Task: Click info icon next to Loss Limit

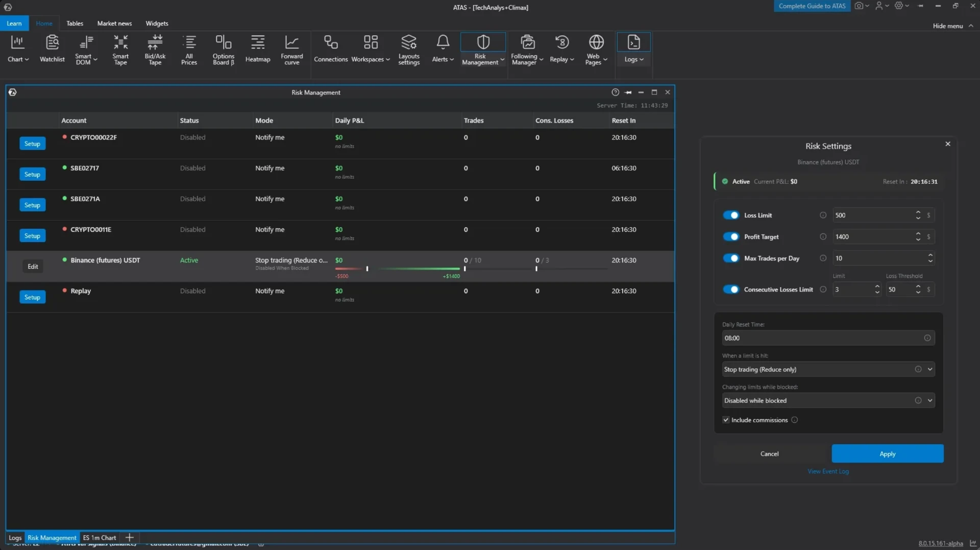Action: coord(823,215)
